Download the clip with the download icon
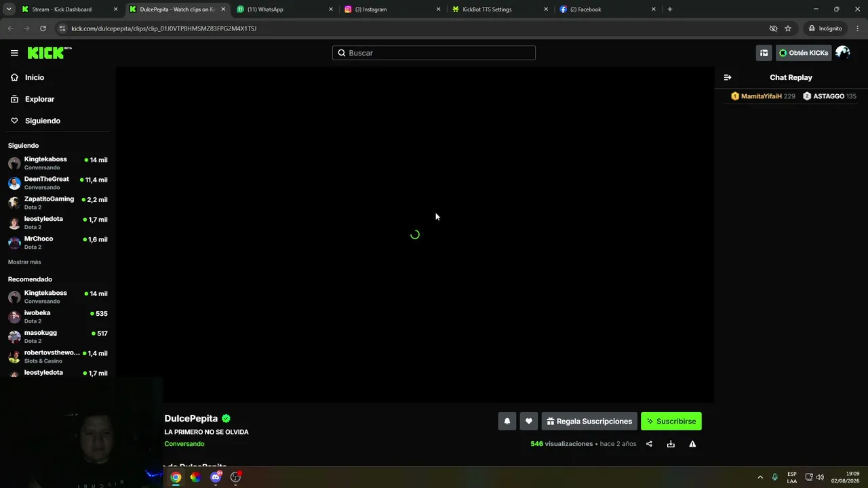Viewport: 868px width, 488px height. [x=671, y=444]
